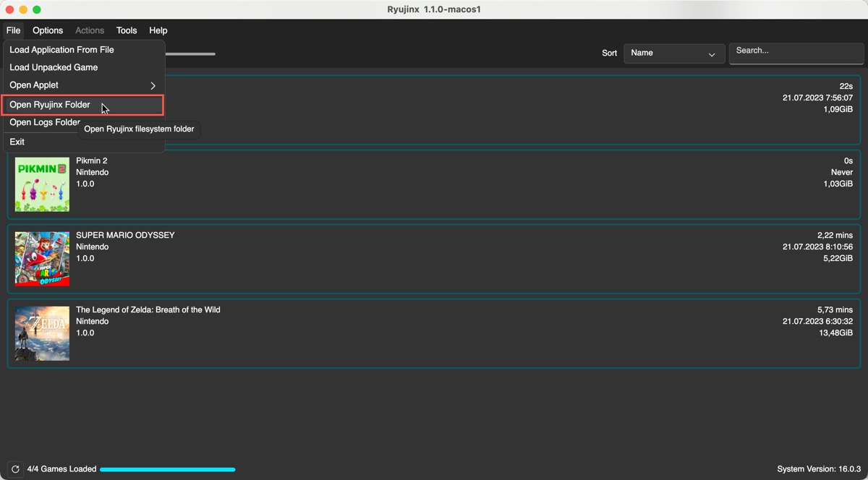Choose Load Application From File

pos(84,50)
